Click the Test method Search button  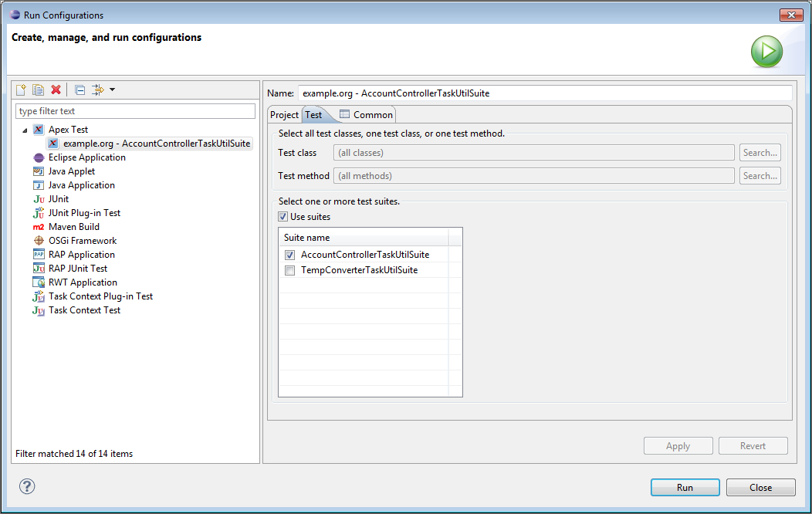coord(760,175)
